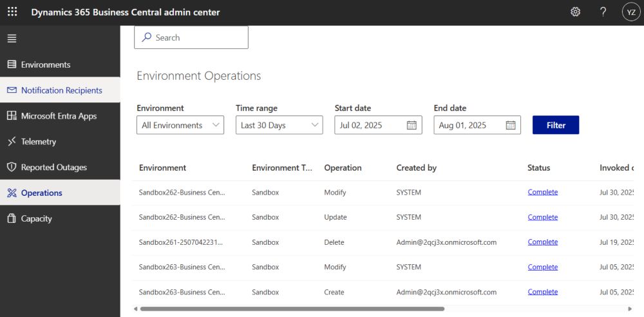This screenshot has width=644, height=317.
Task: Open the End date calendar picker
Action: coord(511,125)
